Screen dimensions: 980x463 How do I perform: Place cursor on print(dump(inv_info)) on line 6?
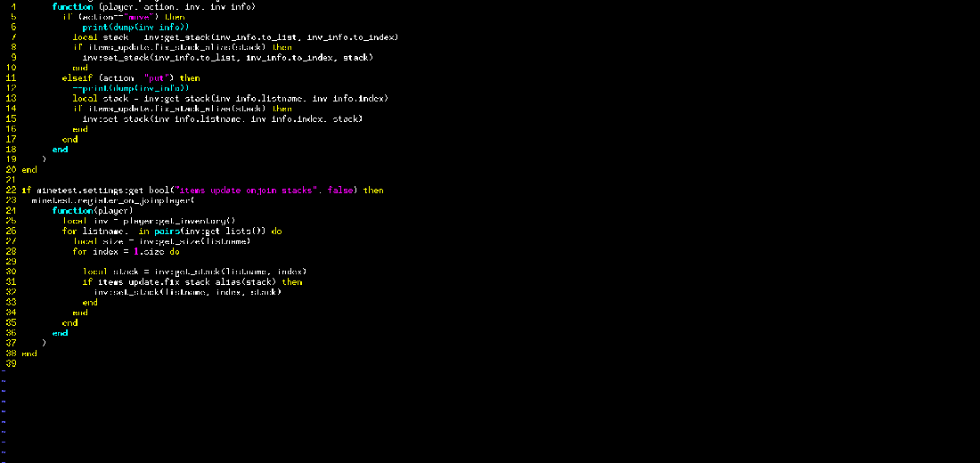coord(135,28)
